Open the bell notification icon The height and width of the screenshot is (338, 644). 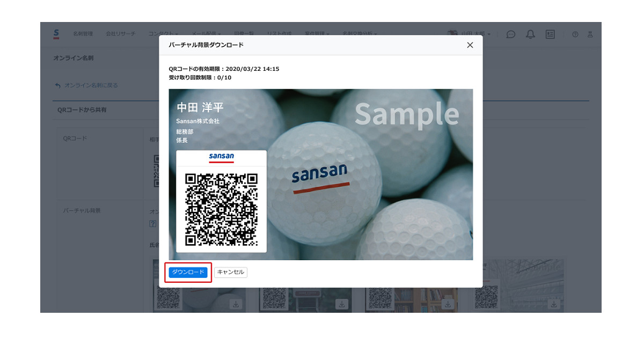pos(530,34)
